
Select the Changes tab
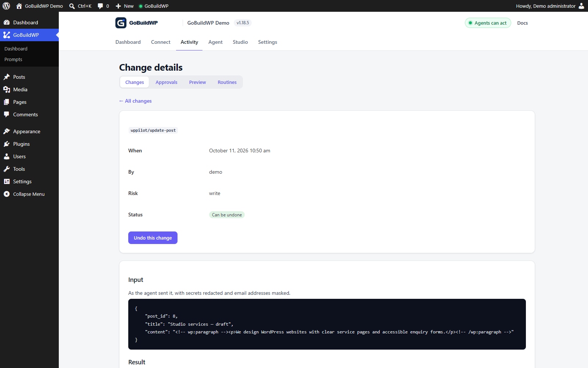point(135,82)
